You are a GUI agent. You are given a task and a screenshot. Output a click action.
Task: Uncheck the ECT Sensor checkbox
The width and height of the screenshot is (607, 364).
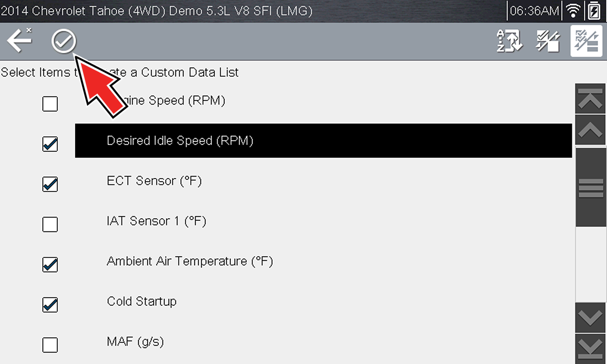[x=50, y=184]
